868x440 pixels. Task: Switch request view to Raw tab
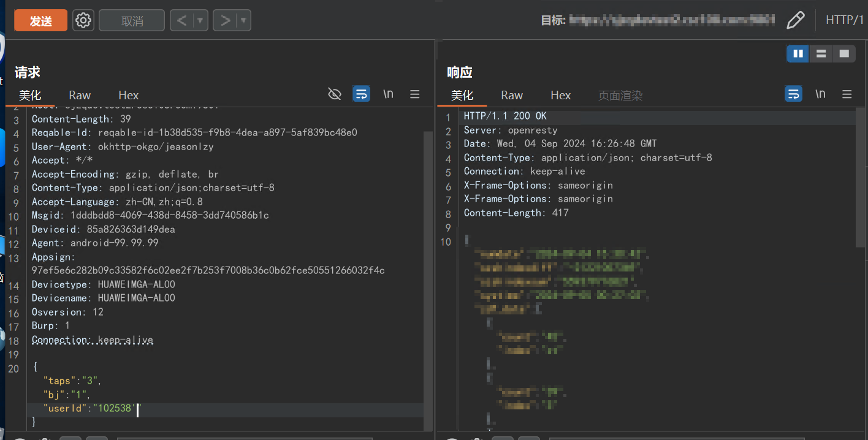click(80, 95)
